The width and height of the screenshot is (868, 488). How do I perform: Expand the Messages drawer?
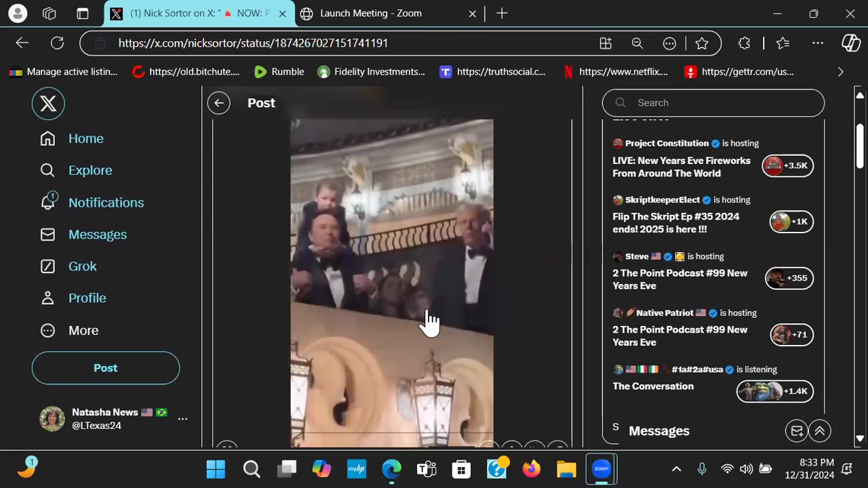(x=820, y=431)
